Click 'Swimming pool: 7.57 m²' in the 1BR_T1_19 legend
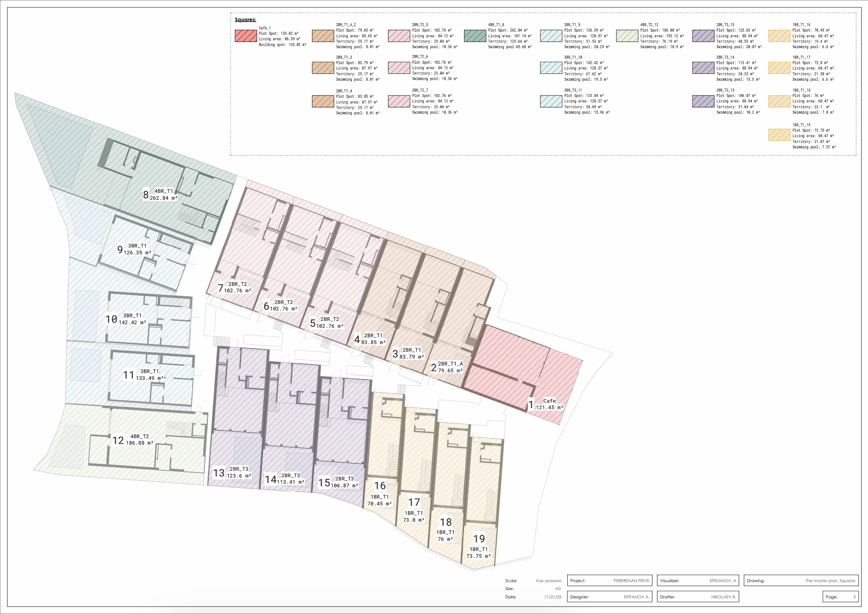The image size is (868, 614). (814, 147)
